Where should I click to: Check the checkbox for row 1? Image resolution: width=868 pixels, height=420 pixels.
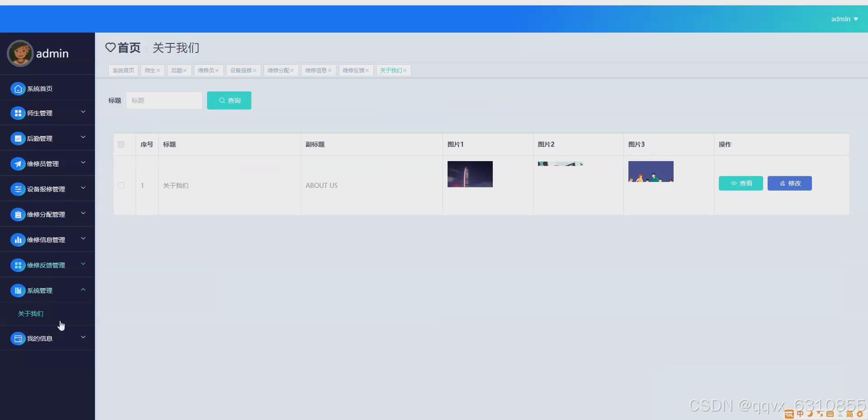(x=121, y=186)
